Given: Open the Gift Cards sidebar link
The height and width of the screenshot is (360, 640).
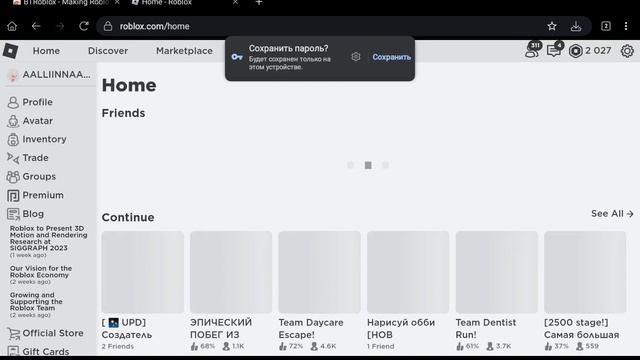Looking at the screenshot, I should click(x=46, y=351).
